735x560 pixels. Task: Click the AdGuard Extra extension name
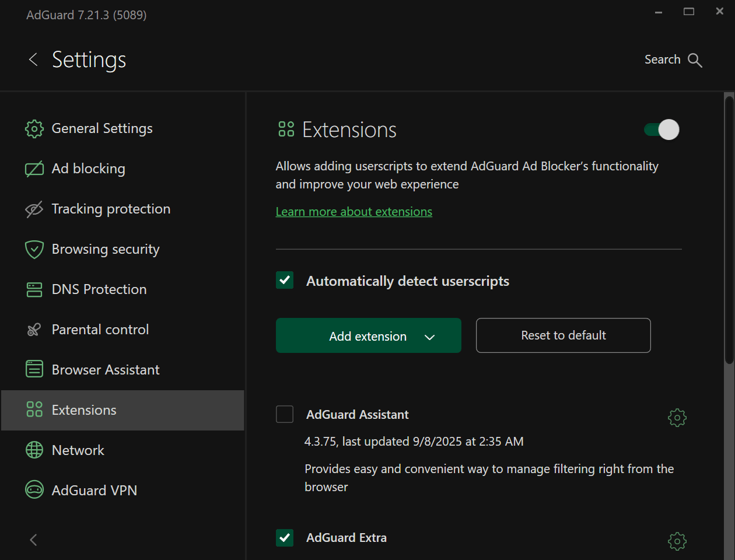tap(346, 538)
